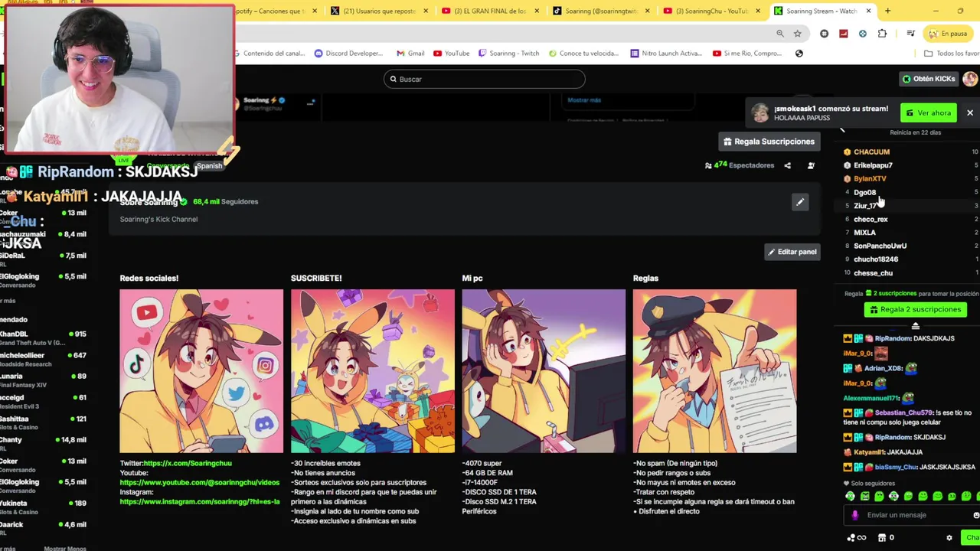
Task: Select SonPanchoUwU in the leaderboard
Action: point(880,246)
